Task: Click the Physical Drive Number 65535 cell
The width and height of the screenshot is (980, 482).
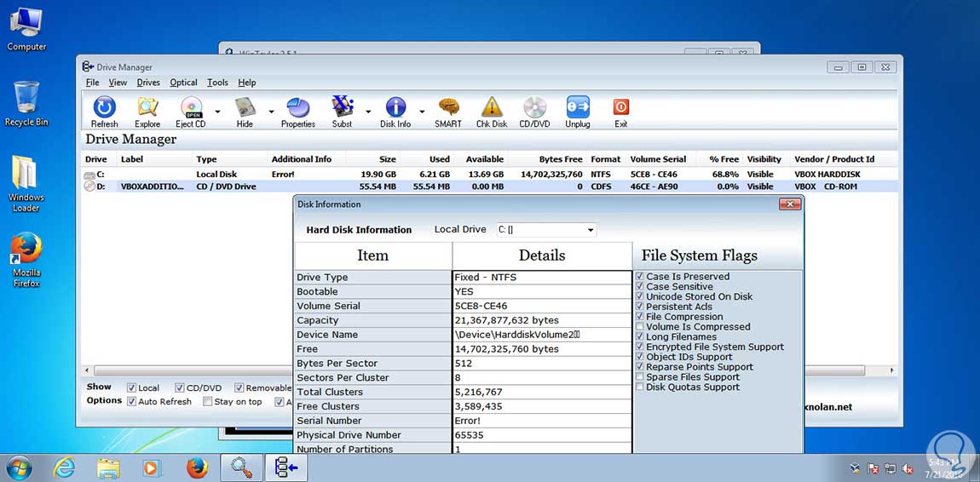Action: tap(542, 435)
